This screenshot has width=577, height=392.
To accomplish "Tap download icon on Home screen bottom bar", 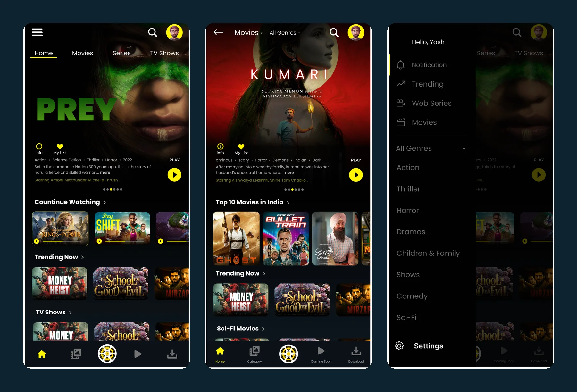I will 172,354.
